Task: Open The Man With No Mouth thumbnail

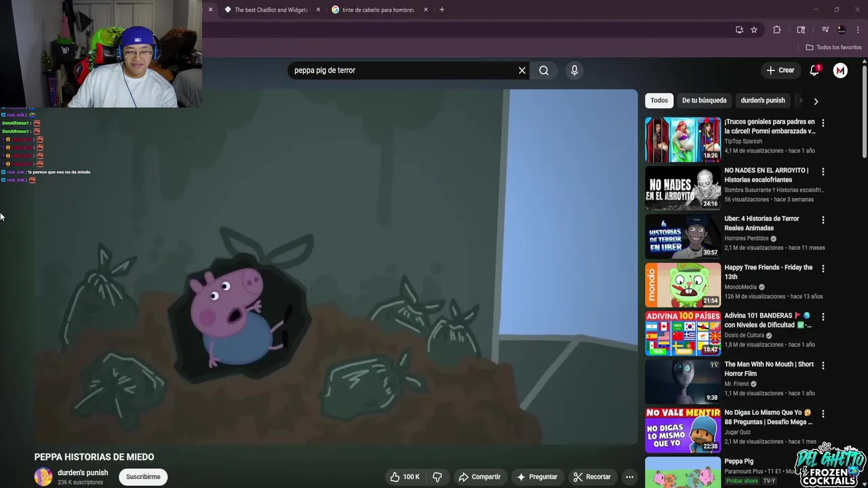Action: click(683, 382)
